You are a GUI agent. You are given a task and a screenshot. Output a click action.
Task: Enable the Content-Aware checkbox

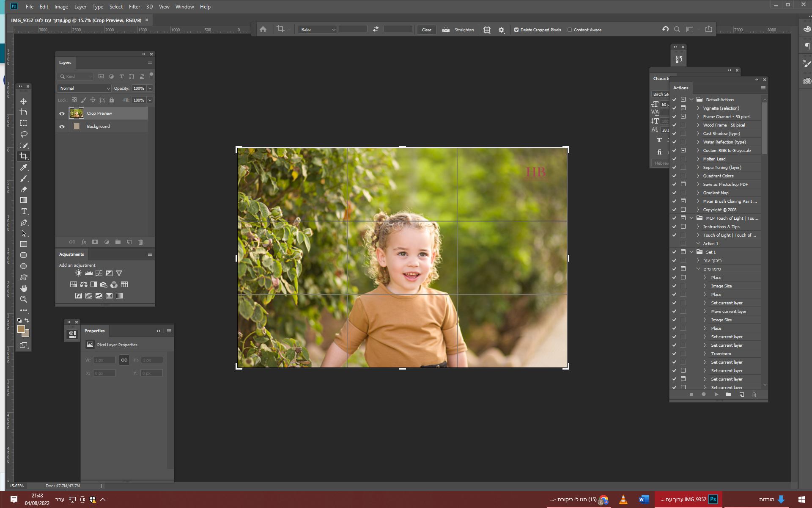click(x=570, y=30)
